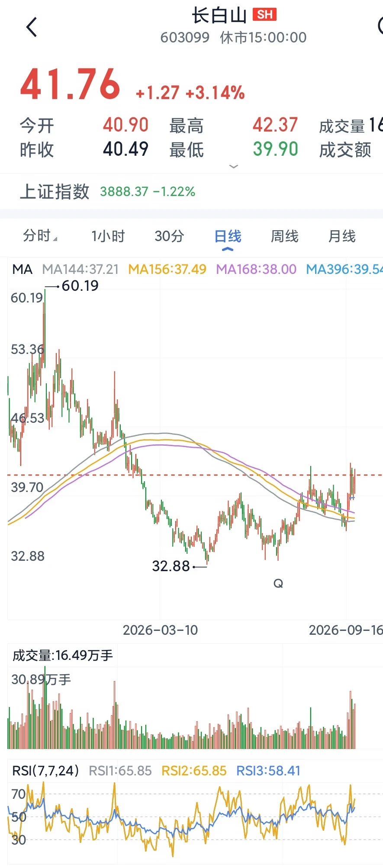Go back with the left arrow icon
Image resolution: width=383 pixels, height=868 pixels.
pyautogui.click(x=32, y=27)
